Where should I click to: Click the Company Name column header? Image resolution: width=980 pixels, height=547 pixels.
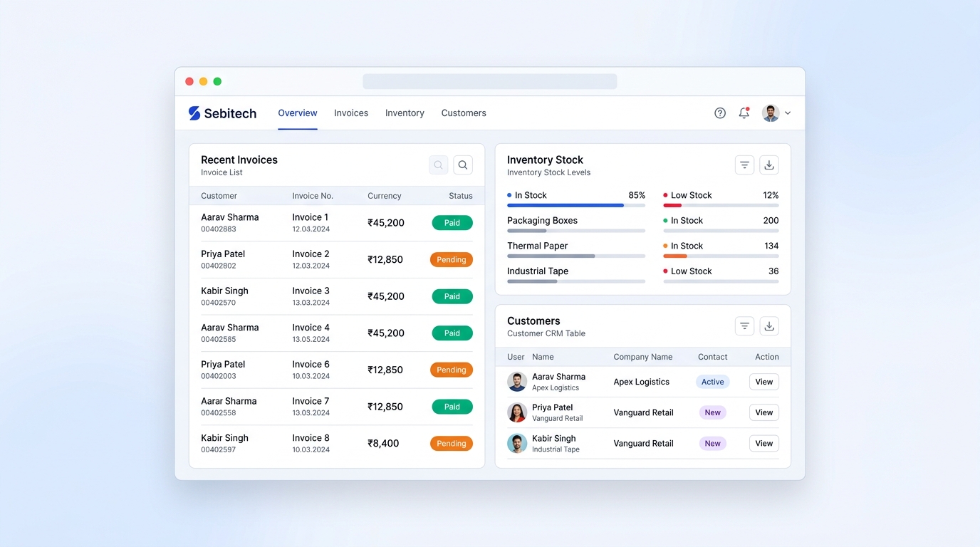pyautogui.click(x=643, y=357)
